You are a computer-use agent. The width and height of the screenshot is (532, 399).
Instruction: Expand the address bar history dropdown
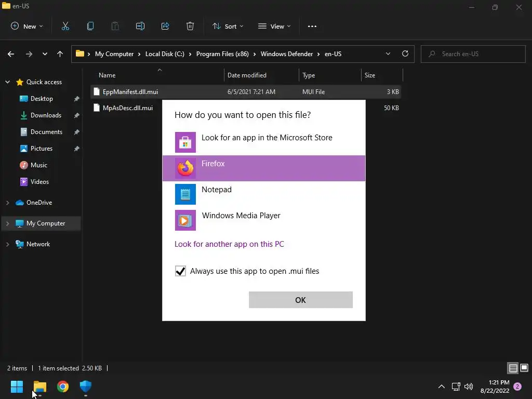(388, 54)
